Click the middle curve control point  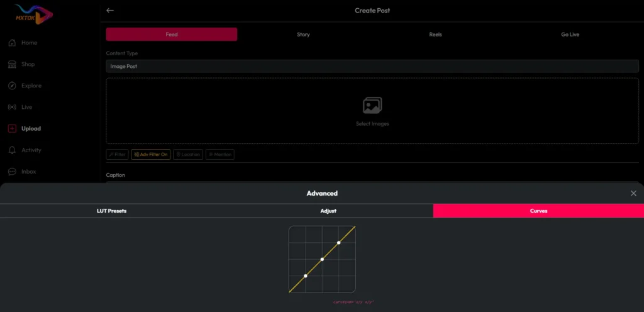point(322,259)
